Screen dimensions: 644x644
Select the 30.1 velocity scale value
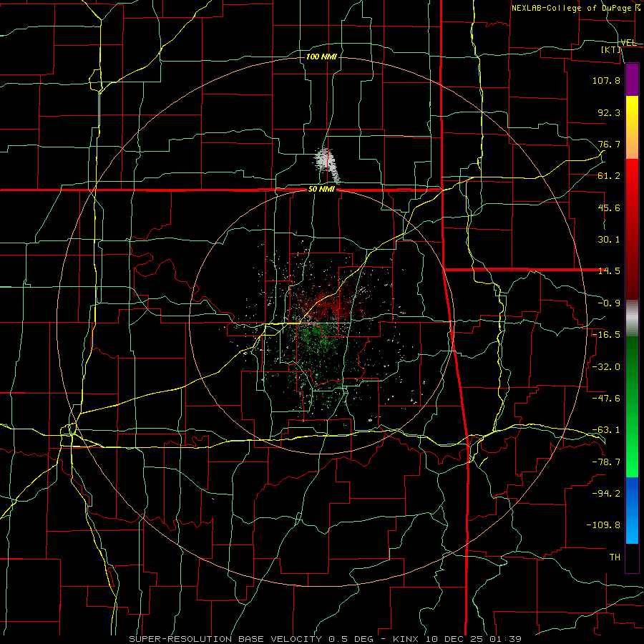click(609, 240)
